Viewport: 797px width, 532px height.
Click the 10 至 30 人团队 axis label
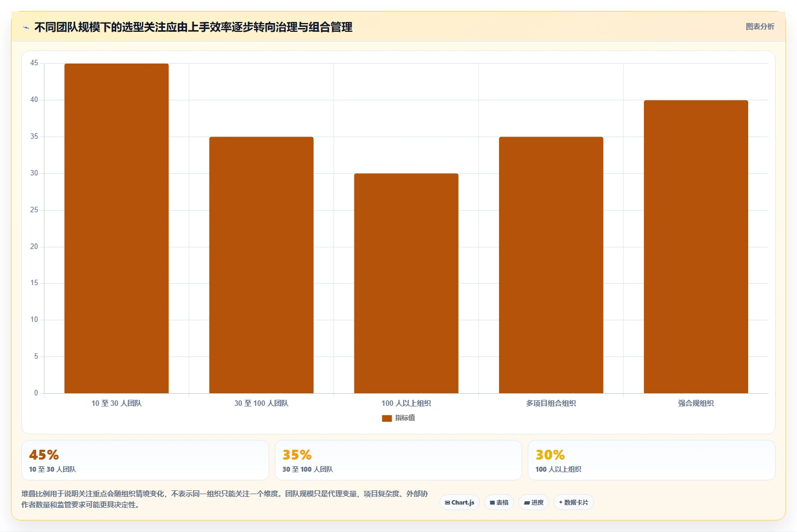116,403
